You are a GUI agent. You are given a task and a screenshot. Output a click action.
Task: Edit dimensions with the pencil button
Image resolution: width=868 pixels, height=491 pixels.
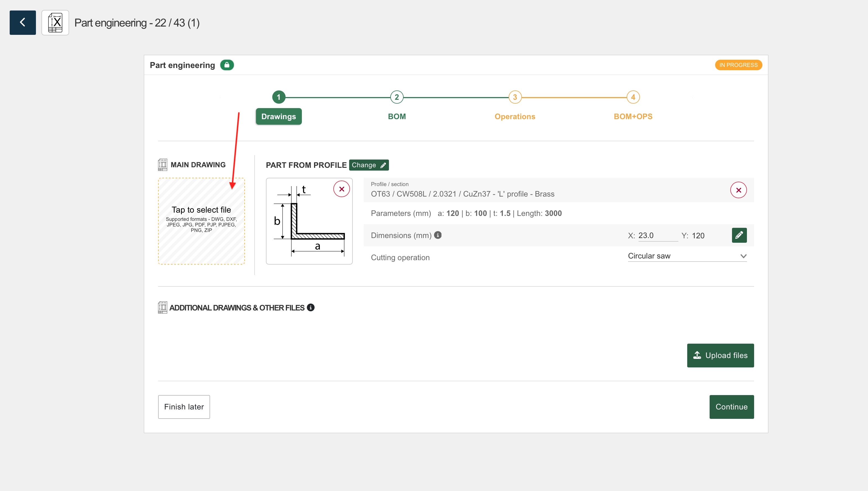tap(739, 235)
